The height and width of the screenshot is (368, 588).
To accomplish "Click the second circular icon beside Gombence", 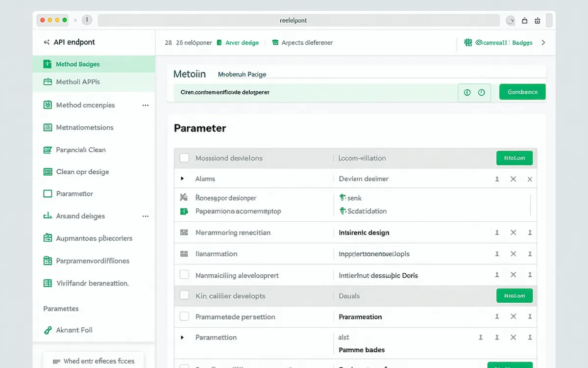I will pos(481,92).
